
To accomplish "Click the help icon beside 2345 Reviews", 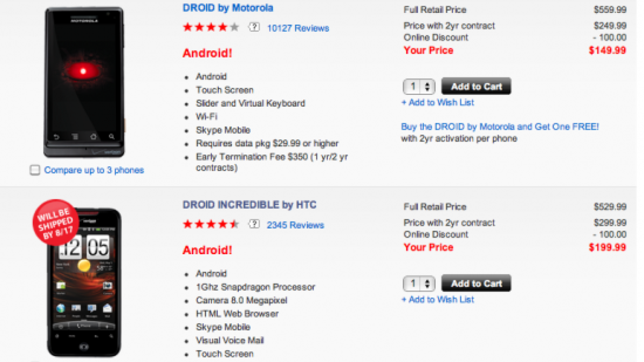I will click(x=254, y=225).
